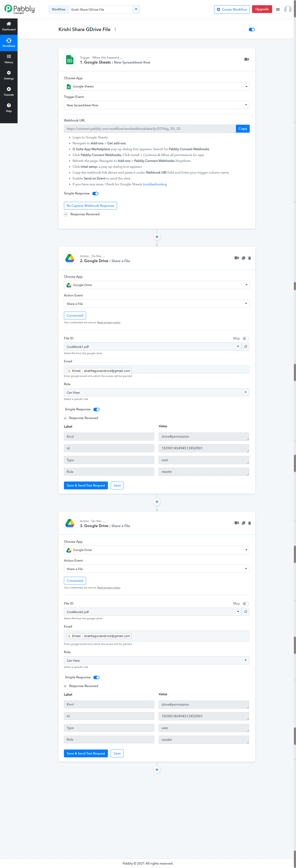Open the workflow selector dropdown
This screenshot has height=868, width=296.
click(x=104, y=9)
